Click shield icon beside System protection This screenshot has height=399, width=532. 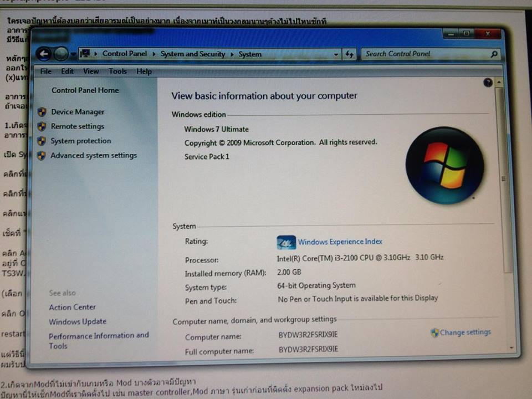point(42,141)
